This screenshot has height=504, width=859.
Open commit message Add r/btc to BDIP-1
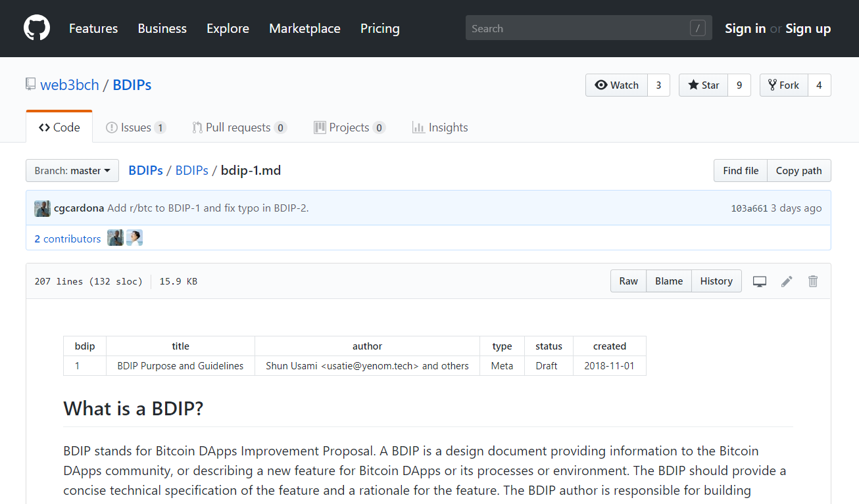[208, 208]
